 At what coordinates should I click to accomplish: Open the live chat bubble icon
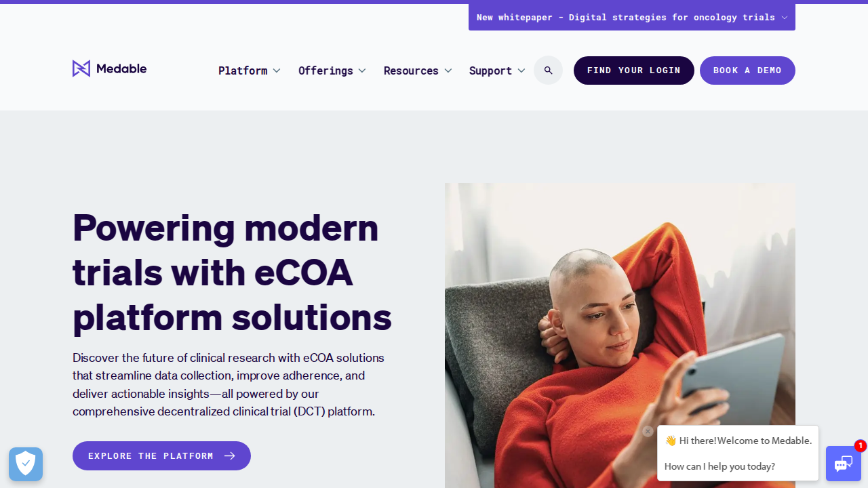pyautogui.click(x=844, y=464)
